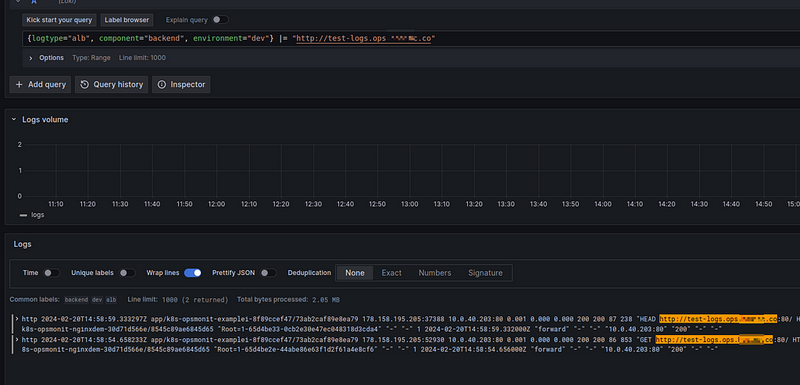Open the query Inspector

(181, 85)
